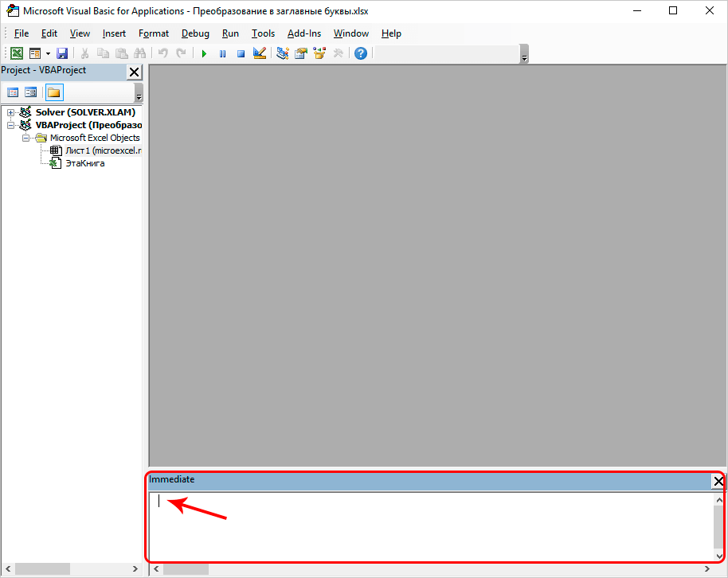This screenshot has height=578, width=728.
Task: Click inside the Immediate window text area
Action: (430, 525)
